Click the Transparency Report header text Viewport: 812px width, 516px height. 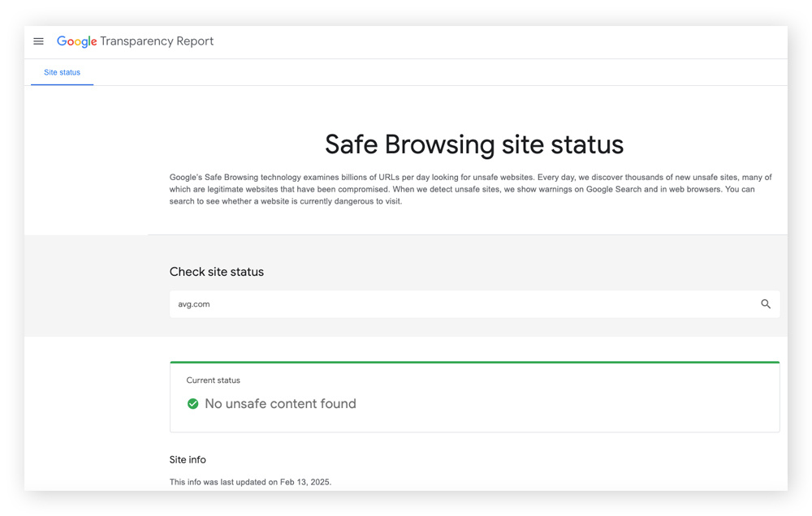(x=157, y=41)
